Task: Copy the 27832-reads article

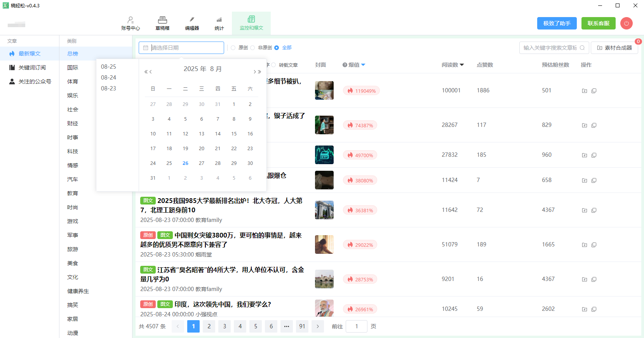Action: click(x=594, y=155)
